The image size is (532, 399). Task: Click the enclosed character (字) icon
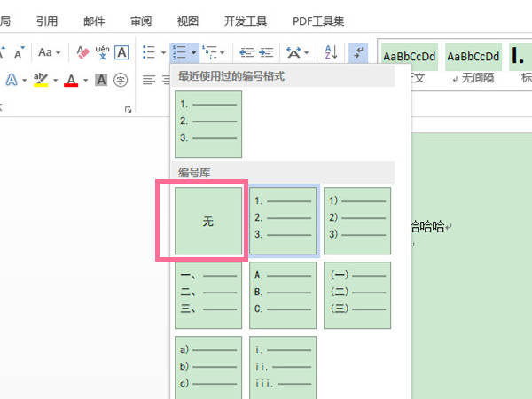tap(121, 80)
